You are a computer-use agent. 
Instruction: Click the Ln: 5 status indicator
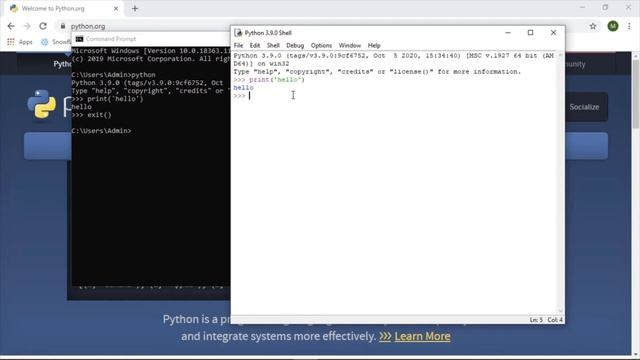(x=536, y=320)
